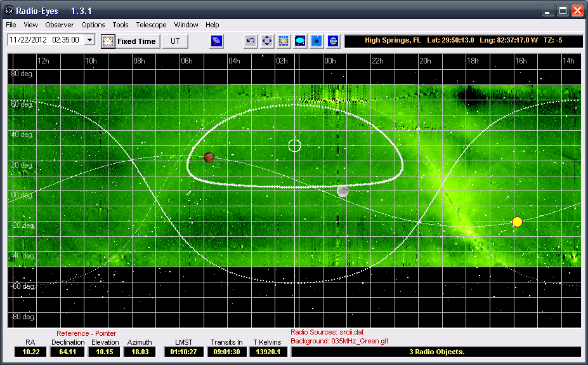Click the four-way pan arrows icon
This screenshot has width=588, height=365.
pyautogui.click(x=268, y=41)
